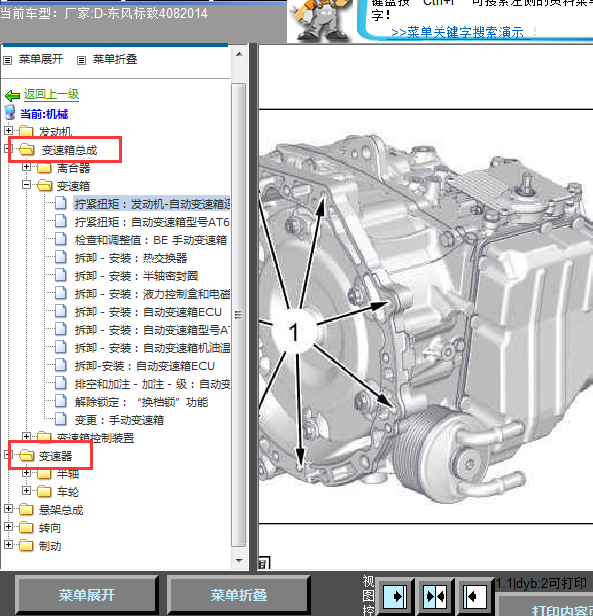The image size is (593, 616).
Task: Click the 菜单折叠 list icon at top
Action: [x=81, y=60]
